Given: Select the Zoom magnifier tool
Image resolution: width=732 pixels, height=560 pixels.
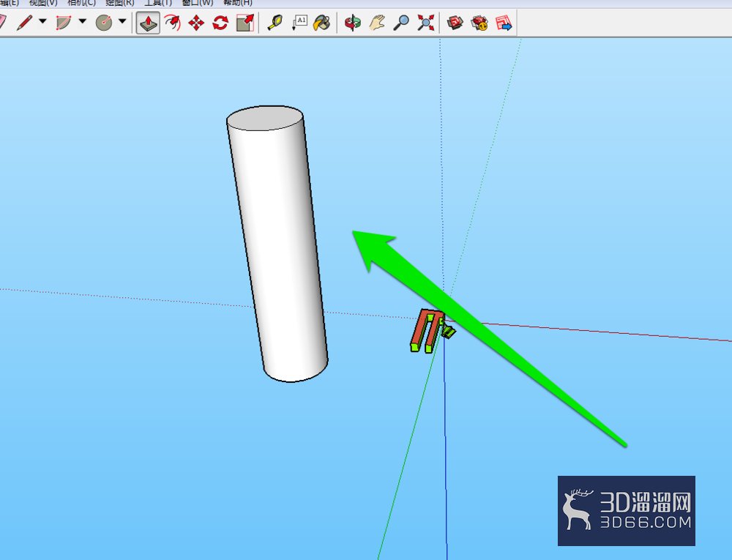Looking at the screenshot, I should (401, 23).
